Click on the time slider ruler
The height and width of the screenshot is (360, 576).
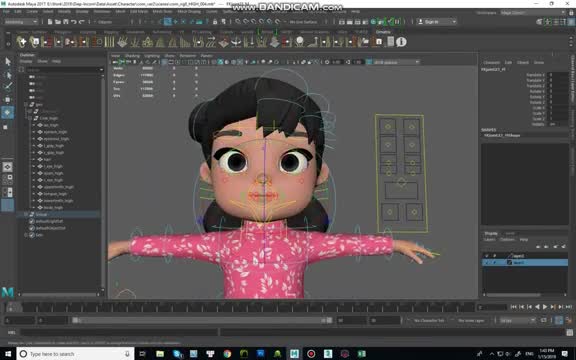[x=240, y=307]
